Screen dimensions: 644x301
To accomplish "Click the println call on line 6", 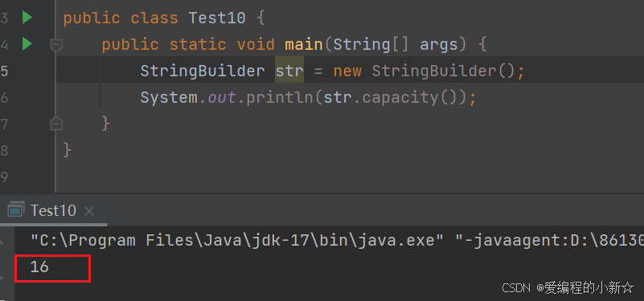I will 280,98.
